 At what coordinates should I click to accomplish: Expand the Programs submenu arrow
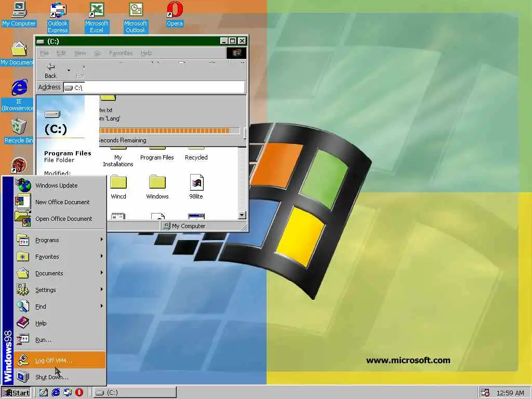101,240
